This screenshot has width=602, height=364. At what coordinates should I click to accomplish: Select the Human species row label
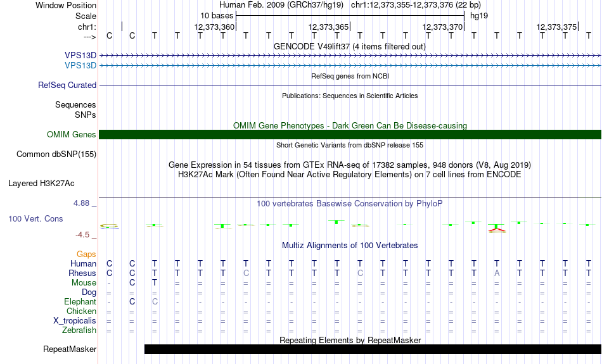83,263
